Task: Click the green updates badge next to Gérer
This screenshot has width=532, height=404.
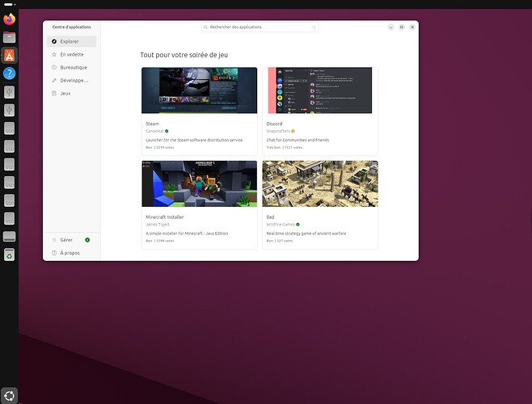Action: click(x=87, y=240)
